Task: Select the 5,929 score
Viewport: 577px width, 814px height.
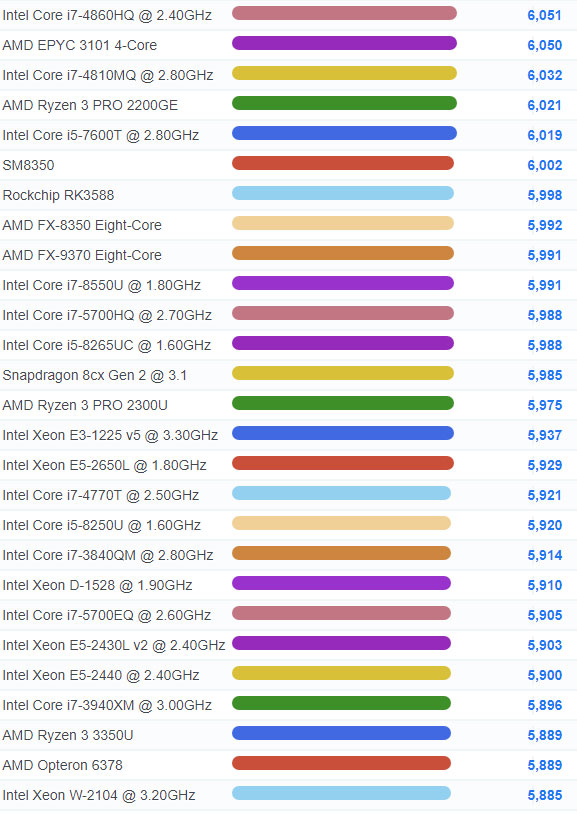Action: click(545, 465)
